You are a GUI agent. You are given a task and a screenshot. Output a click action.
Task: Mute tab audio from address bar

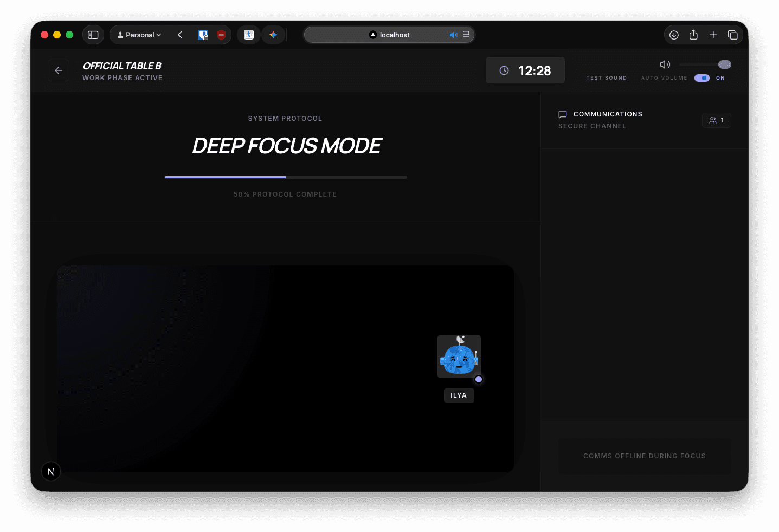tap(453, 35)
